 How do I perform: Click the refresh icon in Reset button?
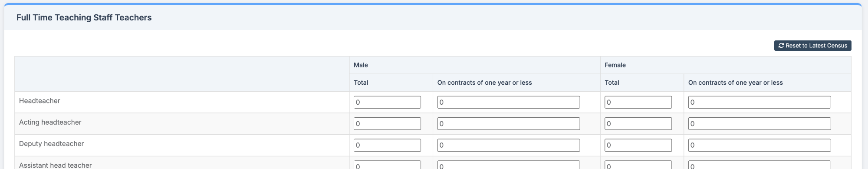tap(781, 46)
